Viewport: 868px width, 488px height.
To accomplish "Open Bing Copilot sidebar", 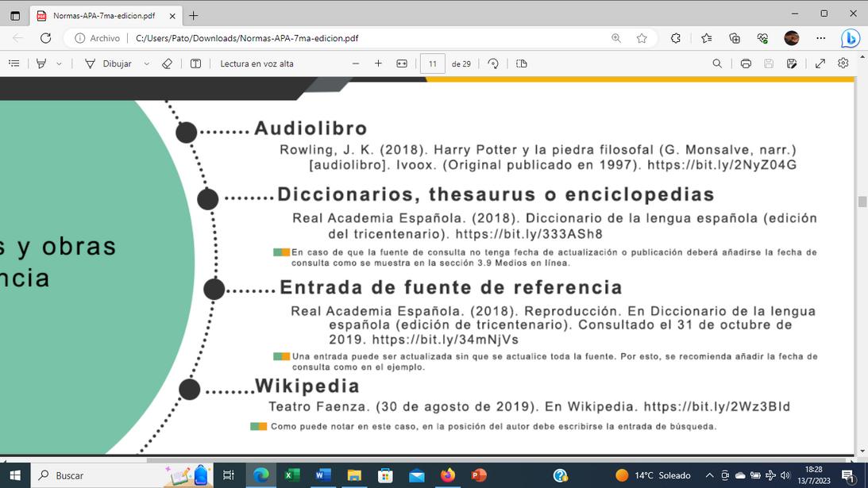I will tap(851, 38).
